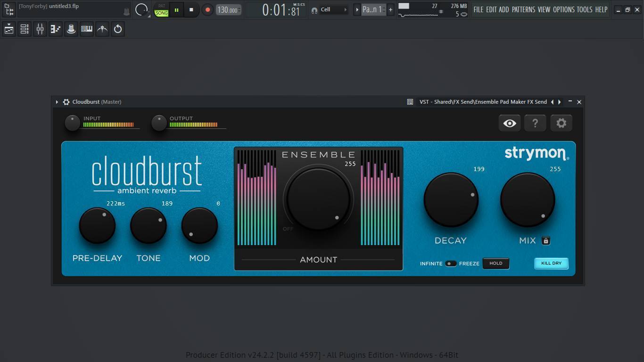Image resolution: width=644 pixels, height=362 pixels.
Task: Toggle the eye visibility button in Cloudburst
Action: pos(510,123)
